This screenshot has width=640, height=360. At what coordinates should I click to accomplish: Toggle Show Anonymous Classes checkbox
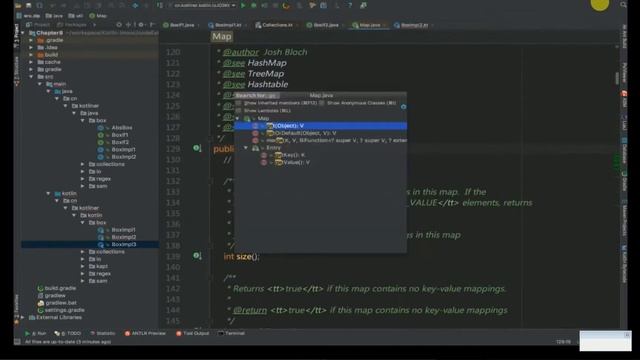(x=322, y=103)
